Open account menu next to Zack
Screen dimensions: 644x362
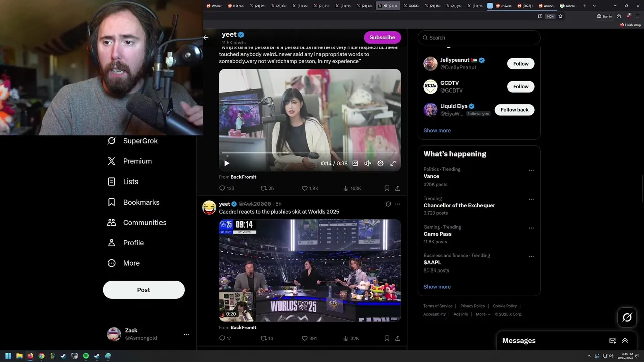(x=186, y=334)
